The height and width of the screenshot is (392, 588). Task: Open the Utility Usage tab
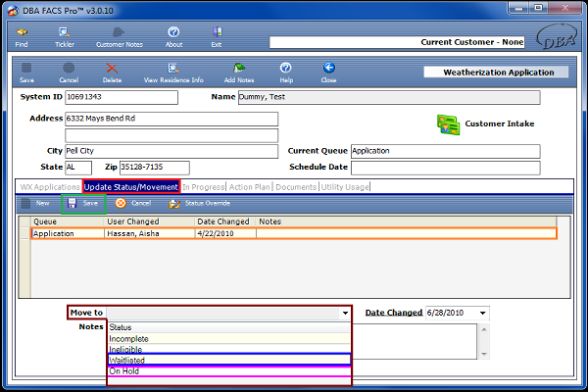pyautogui.click(x=345, y=187)
